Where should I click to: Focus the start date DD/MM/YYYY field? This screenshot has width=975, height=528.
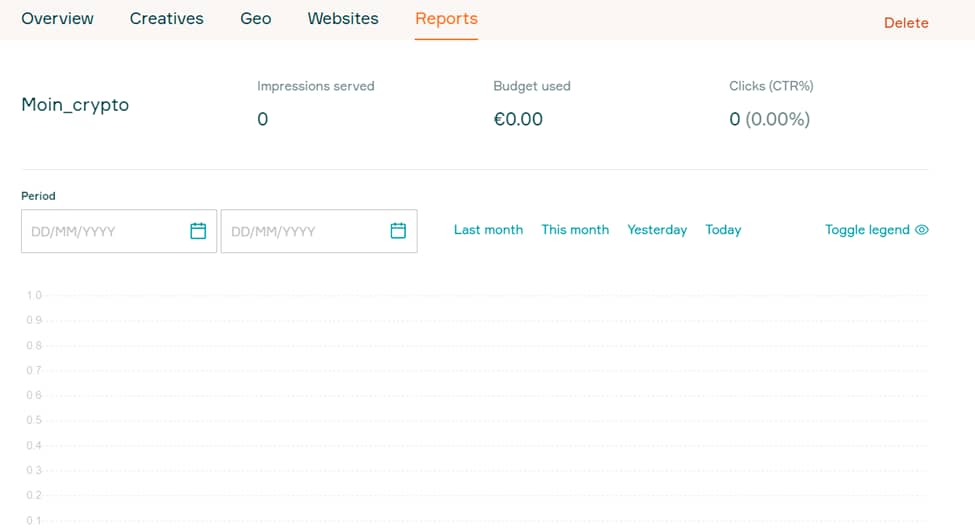[x=119, y=231]
